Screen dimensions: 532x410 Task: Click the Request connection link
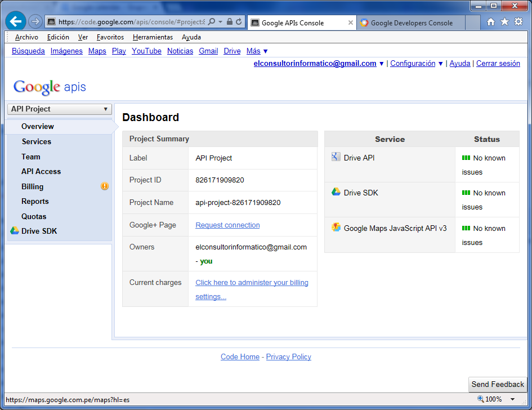[227, 225]
